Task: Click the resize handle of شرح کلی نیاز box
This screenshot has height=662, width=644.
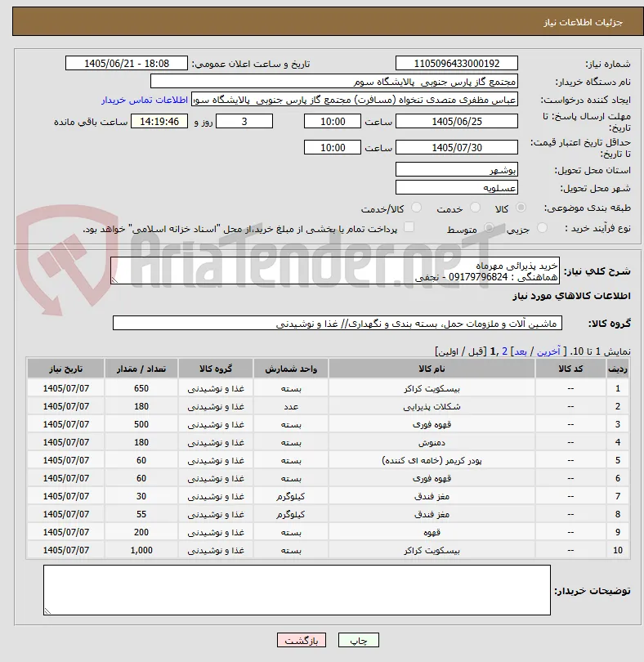Action: pyautogui.click(x=114, y=280)
